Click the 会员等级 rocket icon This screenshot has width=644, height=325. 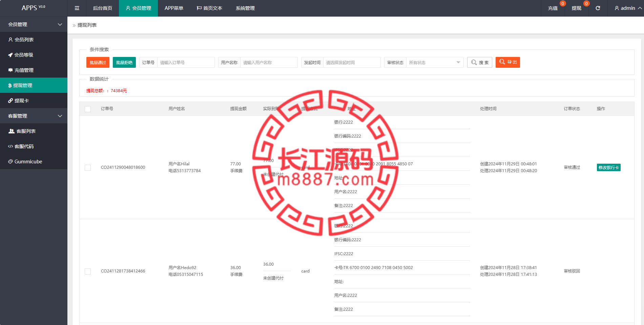pyautogui.click(x=11, y=55)
